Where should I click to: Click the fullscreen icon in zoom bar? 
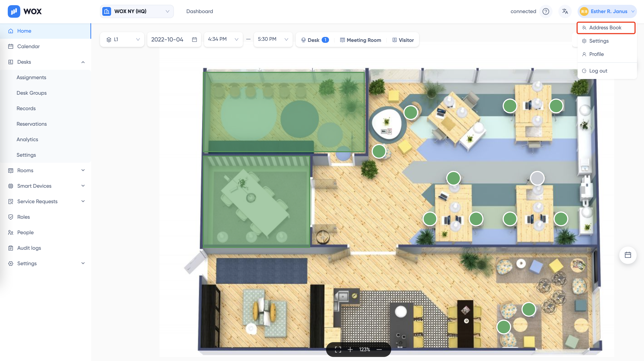pyautogui.click(x=338, y=350)
